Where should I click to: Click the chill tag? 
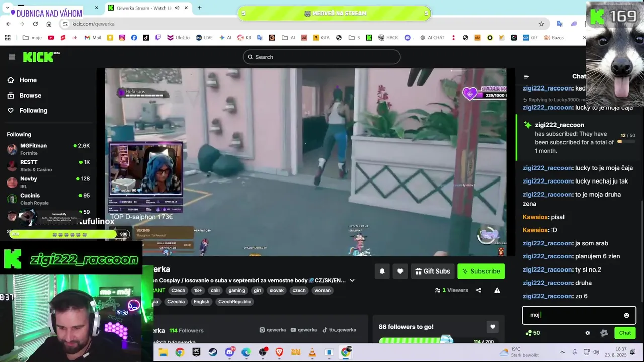(215, 290)
